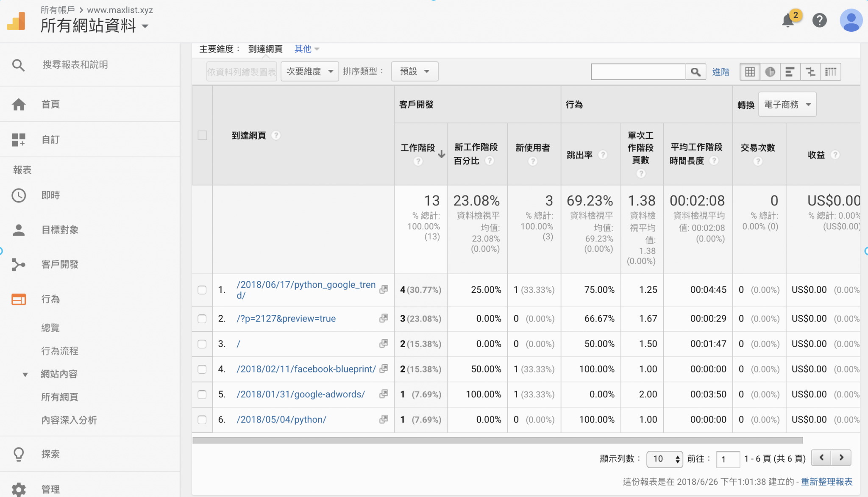Open the /2018/01/31/google-adwords/ link
The height and width of the screenshot is (497, 868).
click(300, 394)
